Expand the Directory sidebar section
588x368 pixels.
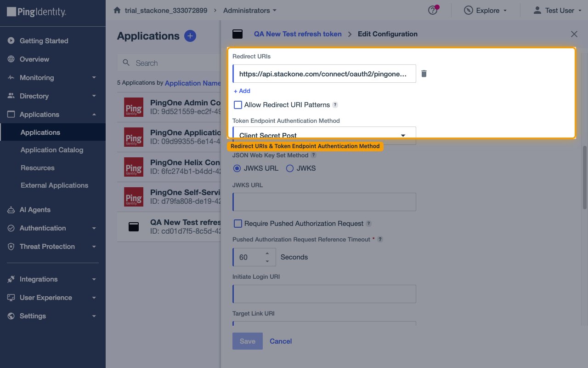(94, 96)
